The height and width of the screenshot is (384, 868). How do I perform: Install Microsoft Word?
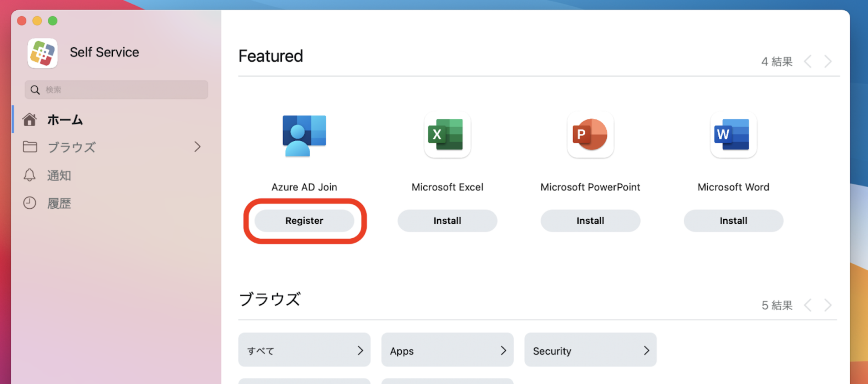click(733, 220)
